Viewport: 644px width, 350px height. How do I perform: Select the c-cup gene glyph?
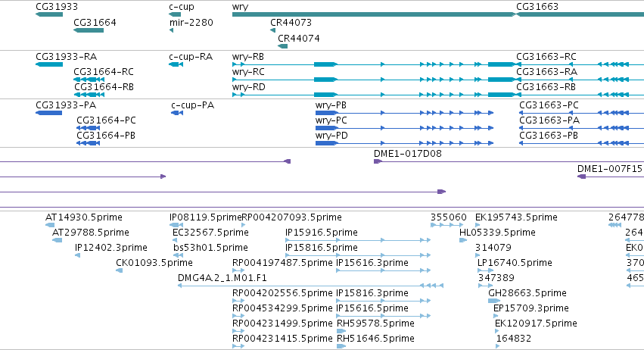pos(175,14)
